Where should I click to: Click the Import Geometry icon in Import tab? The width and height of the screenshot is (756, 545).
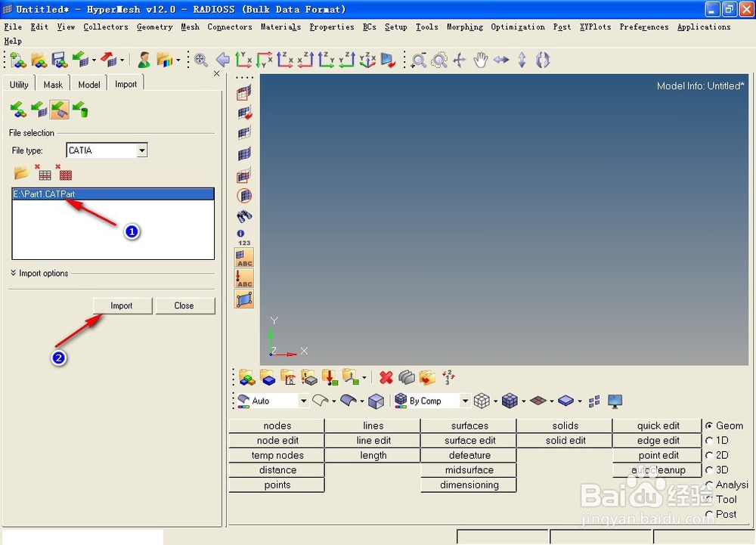(59, 110)
